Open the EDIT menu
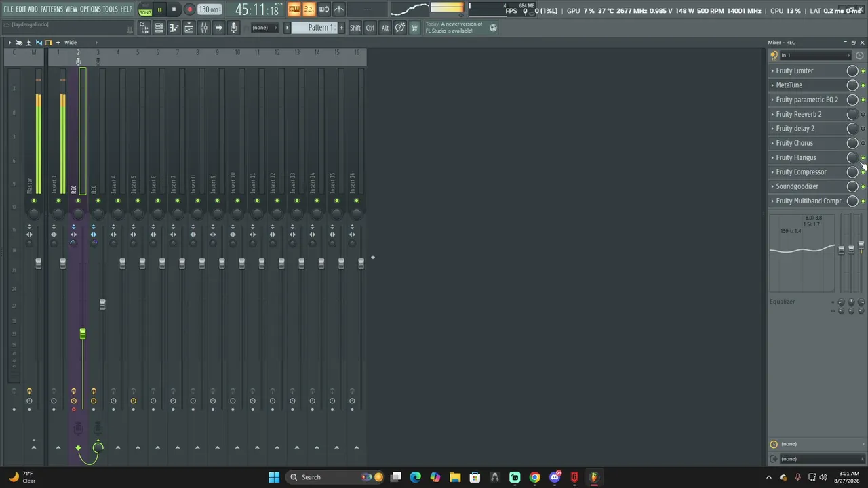Image resolution: width=868 pixels, height=488 pixels. pyautogui.click(x=21, y=9)
